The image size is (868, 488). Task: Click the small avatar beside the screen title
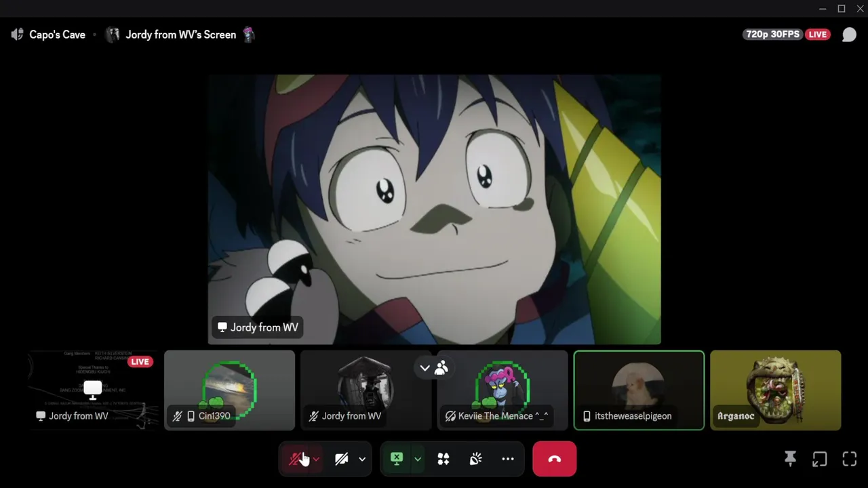pos(113,35)
